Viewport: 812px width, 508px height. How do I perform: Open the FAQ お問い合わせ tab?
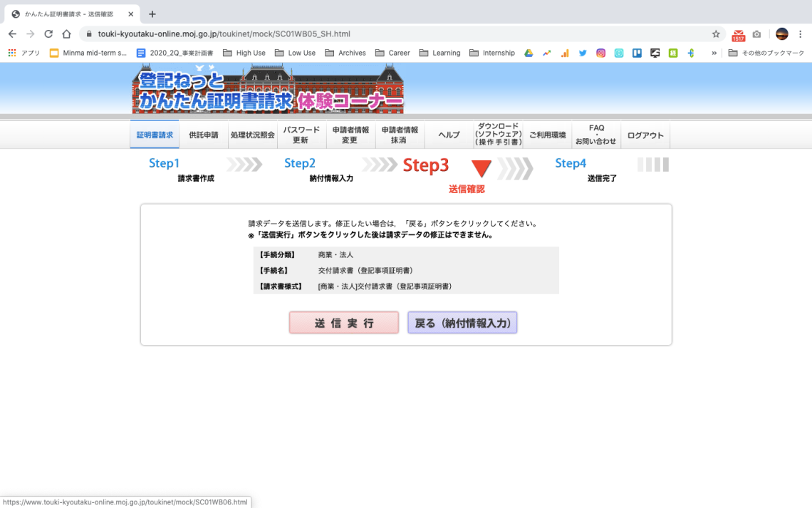[596, 135]
